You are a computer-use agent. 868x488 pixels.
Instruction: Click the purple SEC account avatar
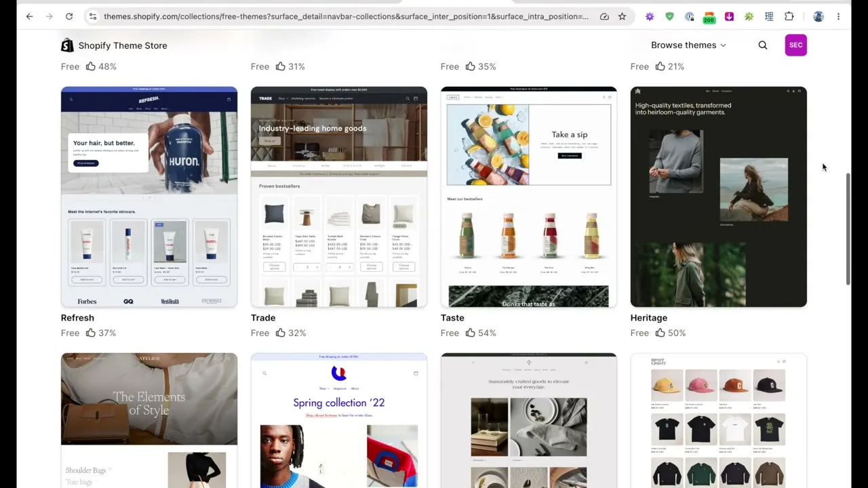(x=796, y=45)
